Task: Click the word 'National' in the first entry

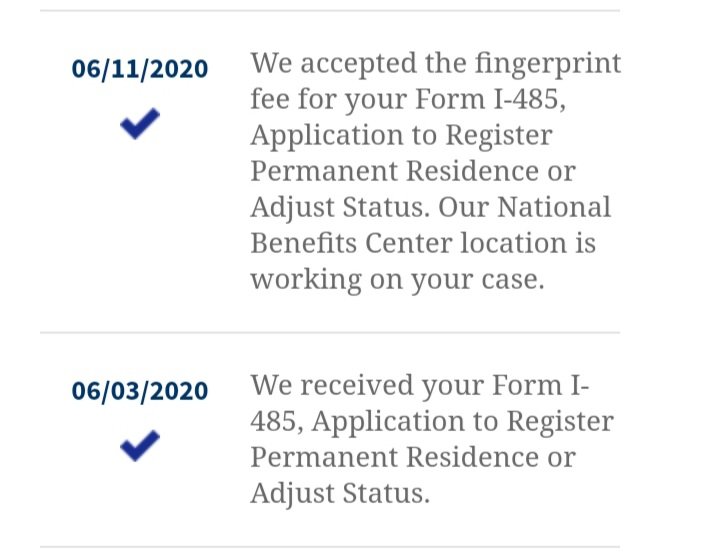Action: pyautogui.click(x=554, y=207)
